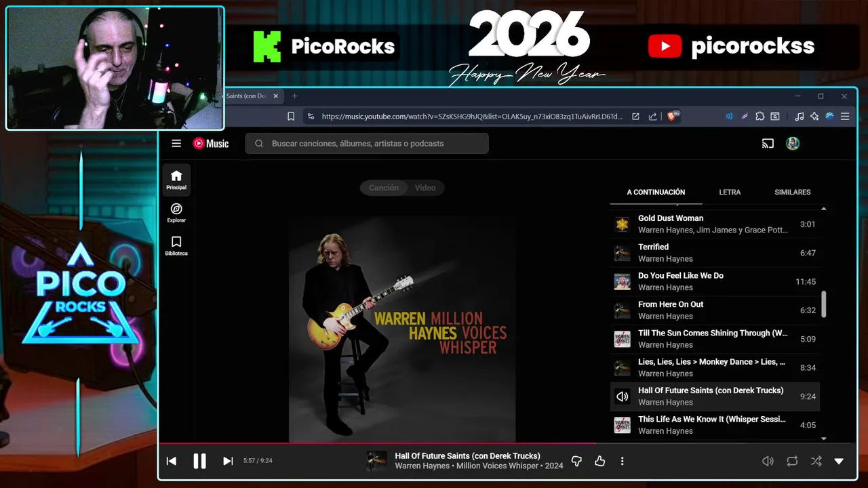The width and height of the screenshot is (868, 488).
Task: Close the Saints (con Der… browser tab
Action: coord(275,96)
